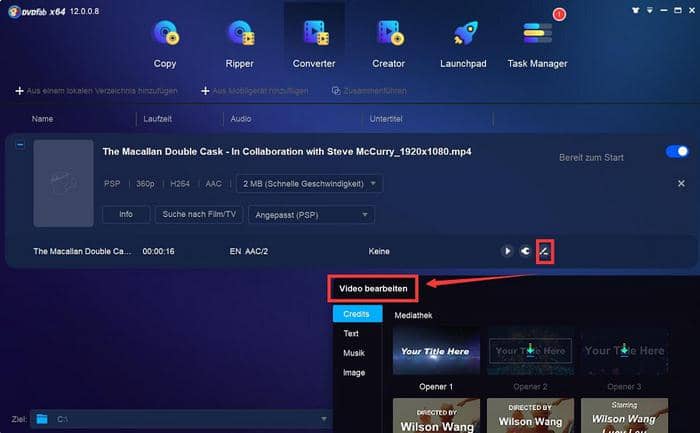Viewport: 700px width, 433px height.
Task: Play the Macallan video preview
Action: (x=507, y=251)
